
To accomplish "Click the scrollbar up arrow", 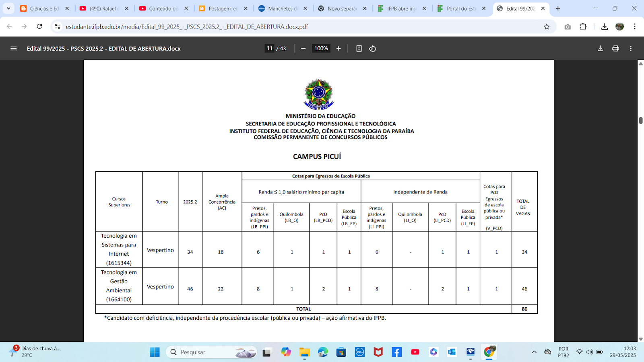I will (640, 64).
